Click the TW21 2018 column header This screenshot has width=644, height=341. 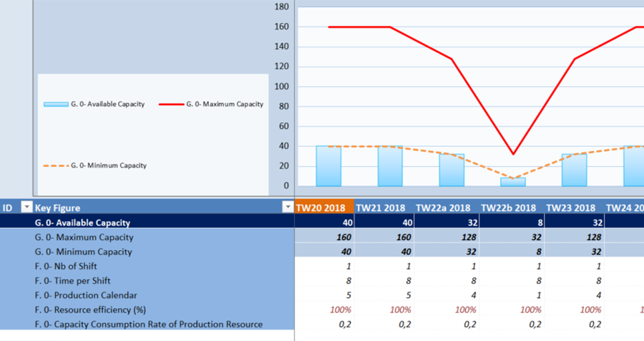coord(380,208)
